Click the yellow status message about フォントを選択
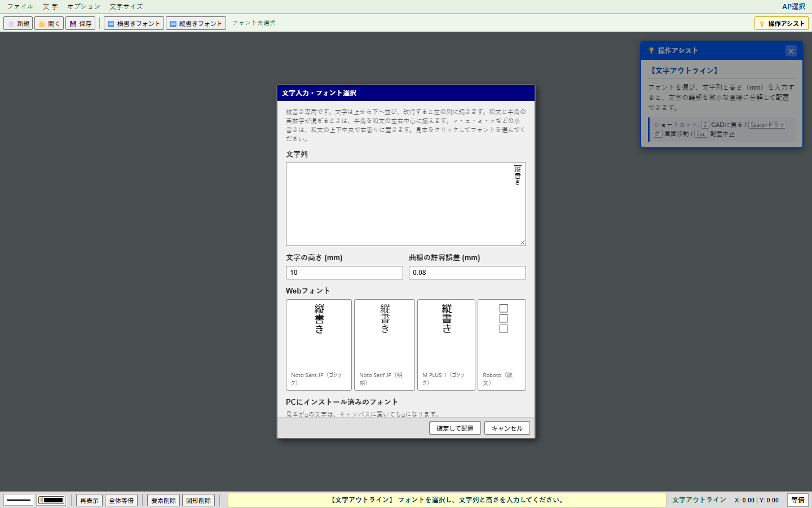This screenshot has width=812, height=508. tap(447, 500)
